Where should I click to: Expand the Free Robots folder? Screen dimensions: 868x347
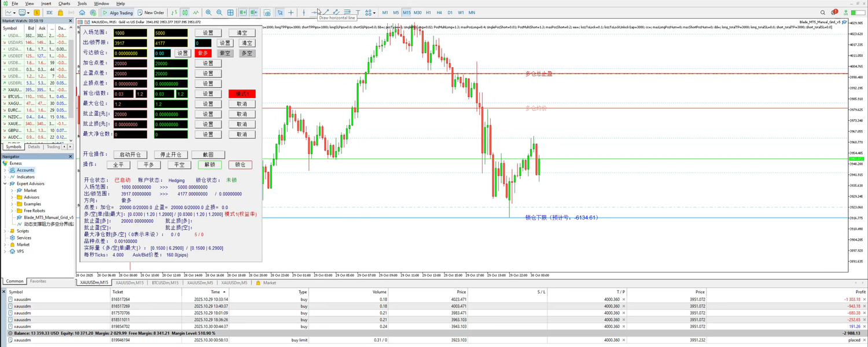pos(12,211)
